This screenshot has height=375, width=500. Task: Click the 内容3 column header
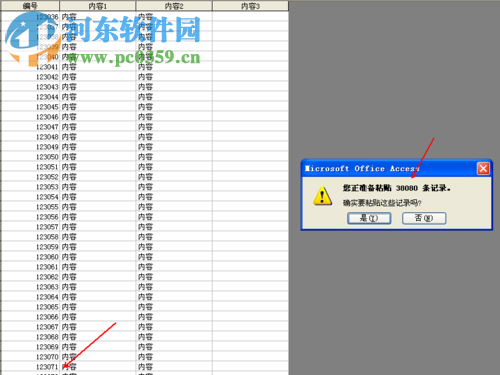(x=250, y=6)
